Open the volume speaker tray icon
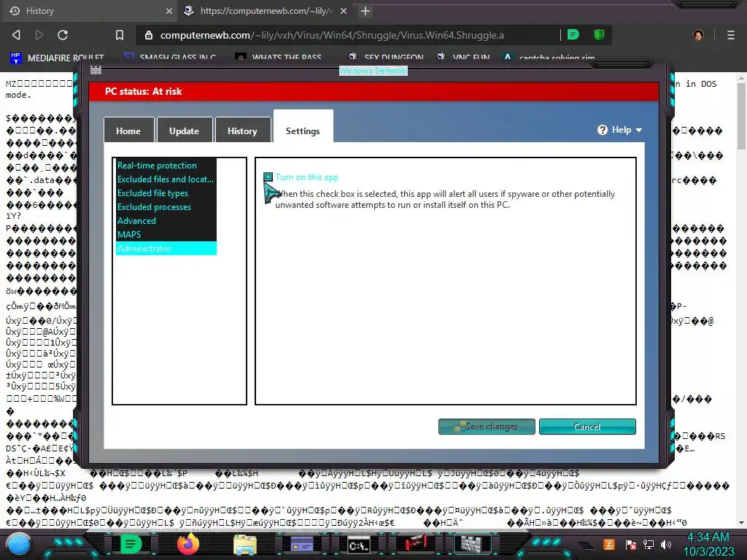Viewport: 747px width, 560px height. pyautogui.click(x=666, y=544)
